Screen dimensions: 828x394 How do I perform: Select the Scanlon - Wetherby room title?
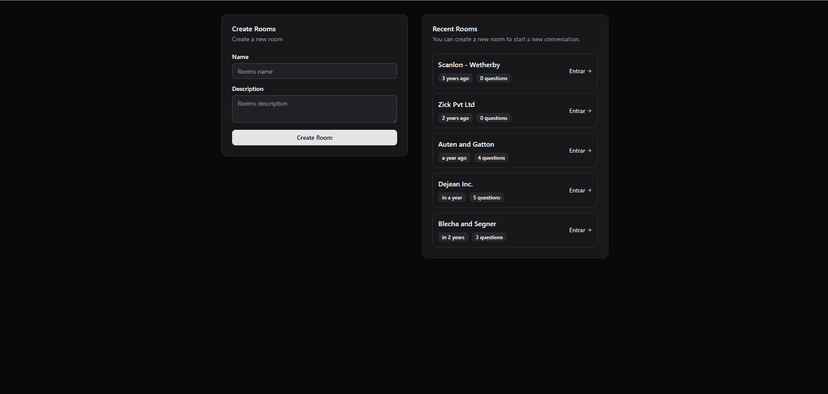(x=469, y=65)
